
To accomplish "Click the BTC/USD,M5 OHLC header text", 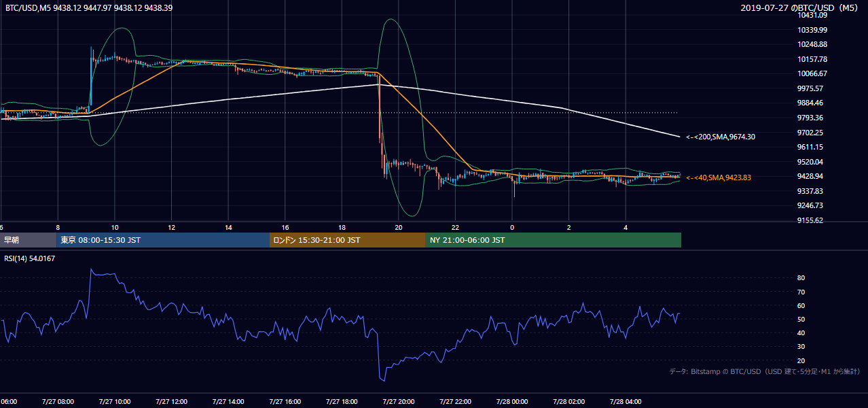I will point(89,8).
